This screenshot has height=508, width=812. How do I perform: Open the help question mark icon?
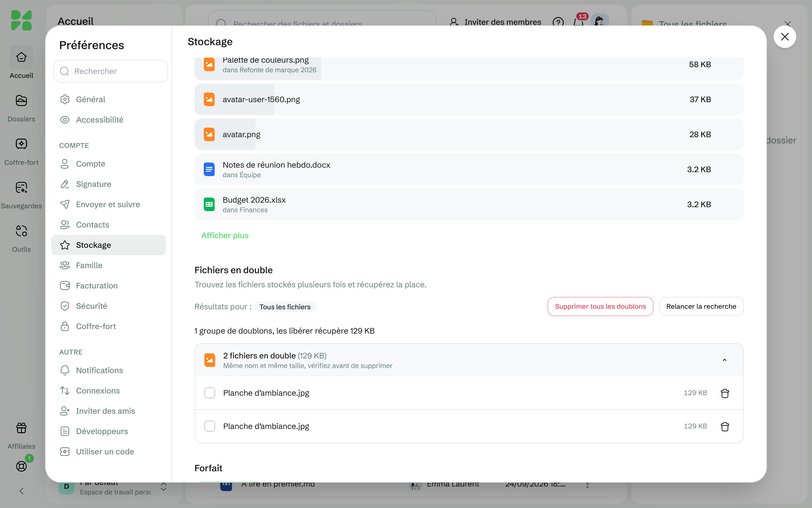coord(558,22)
